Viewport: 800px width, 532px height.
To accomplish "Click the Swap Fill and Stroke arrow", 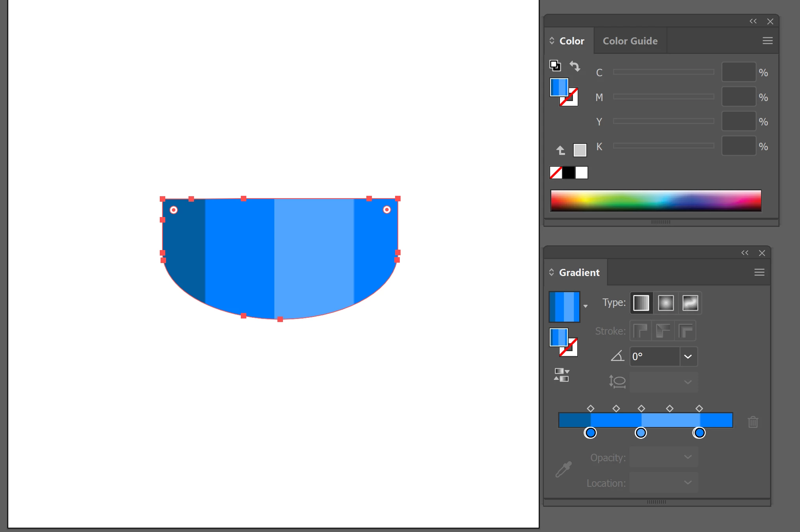I will point(575,66).
